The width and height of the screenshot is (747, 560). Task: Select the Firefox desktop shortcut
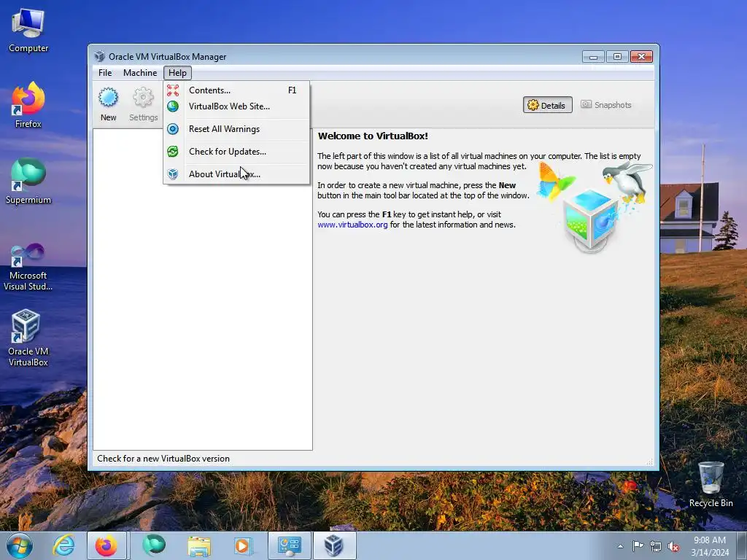coord(28,105)
